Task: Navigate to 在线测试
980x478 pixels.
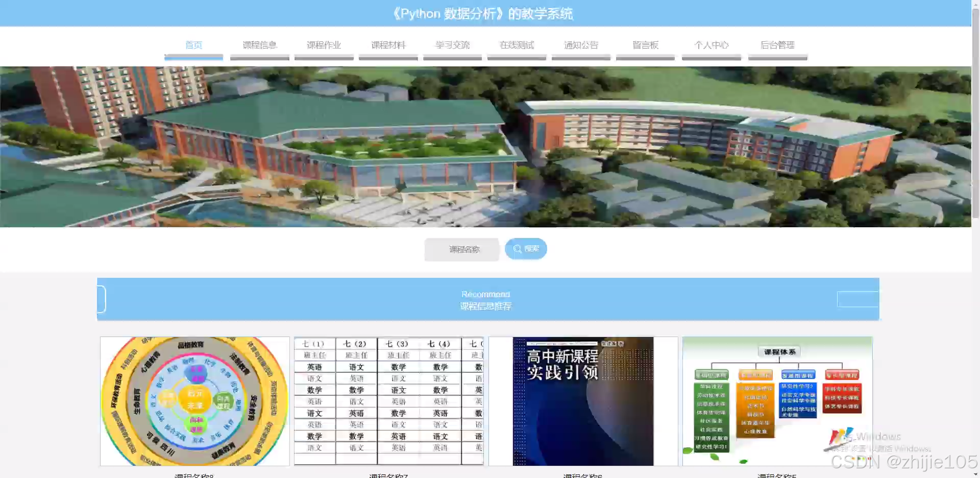Action: (517, 45)
